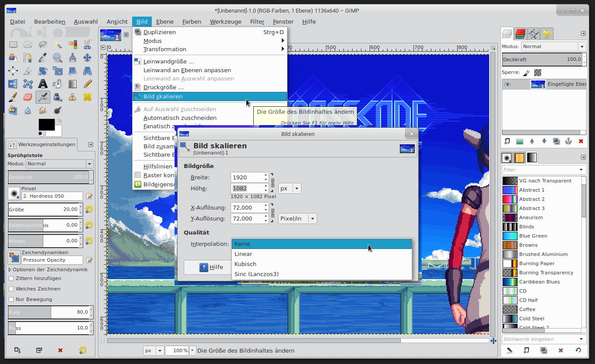Choose the Heal tool

click(x=87, y=97)
